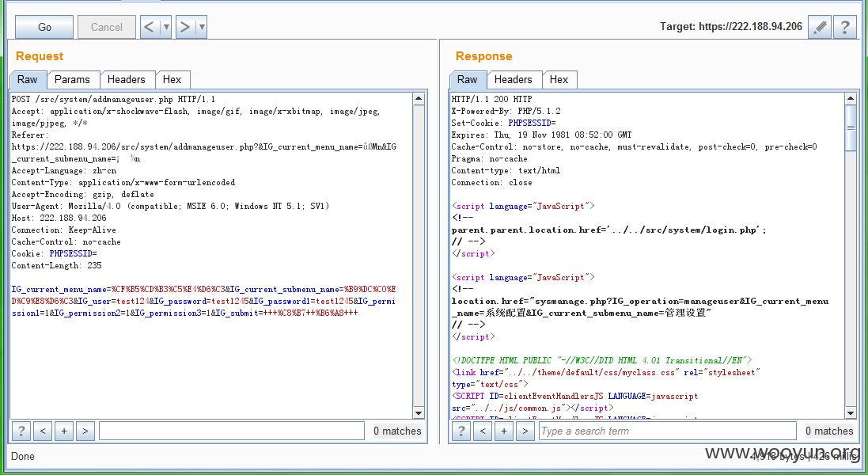The height and width of the screenshot is (475, 868).
Task: Click request search previous match button
Action: click(x=43, y=431)
